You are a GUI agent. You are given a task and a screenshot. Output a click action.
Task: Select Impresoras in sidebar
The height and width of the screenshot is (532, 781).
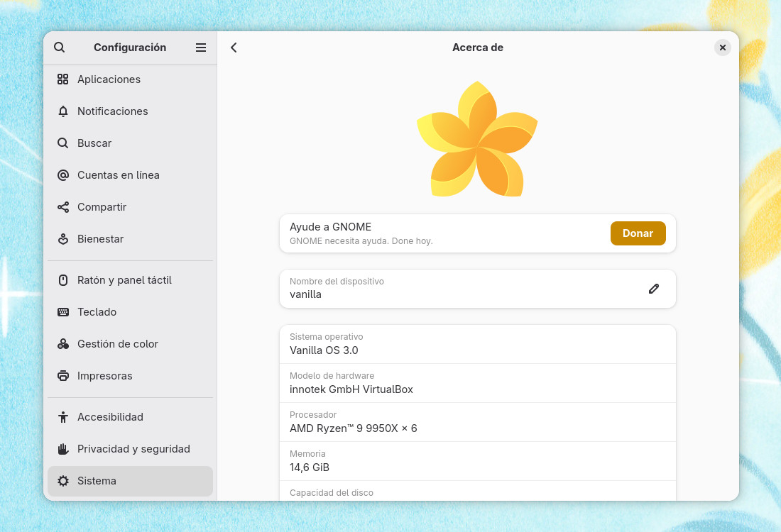coord(130,376)
